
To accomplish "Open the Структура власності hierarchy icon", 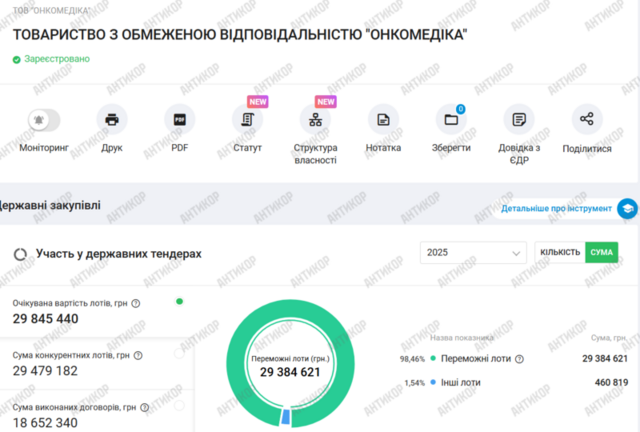I will tap(315, 120).
